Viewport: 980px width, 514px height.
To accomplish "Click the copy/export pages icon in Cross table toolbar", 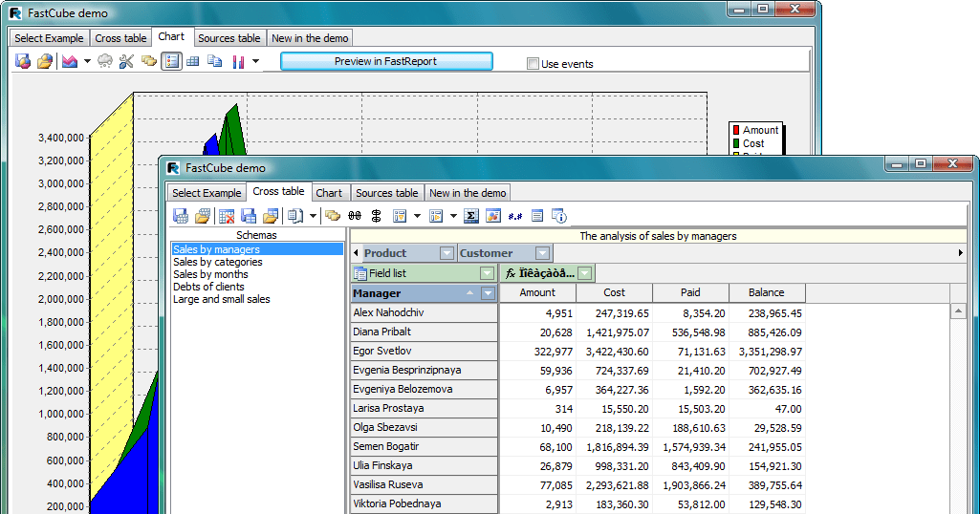I will (295, 216).
